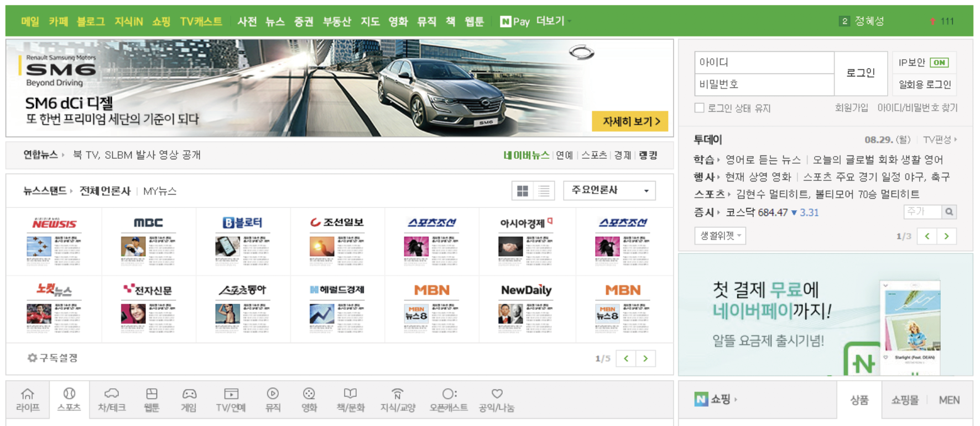Open 카페 in the top menu
Viewport: 980px width, 426px height.
coord(58,22)
